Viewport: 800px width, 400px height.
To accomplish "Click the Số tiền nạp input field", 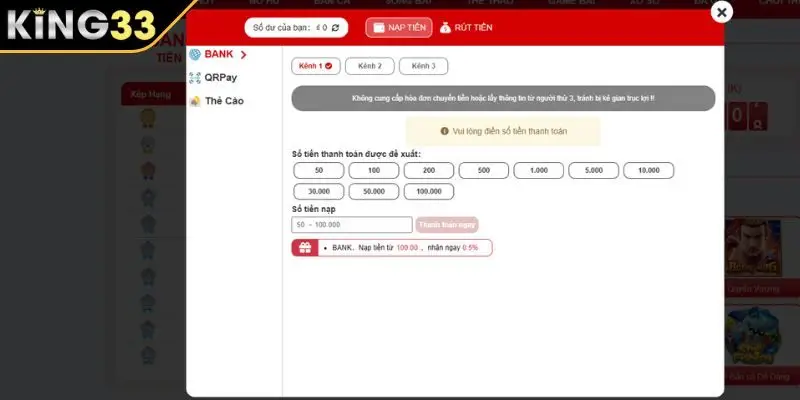I will 352,225.
